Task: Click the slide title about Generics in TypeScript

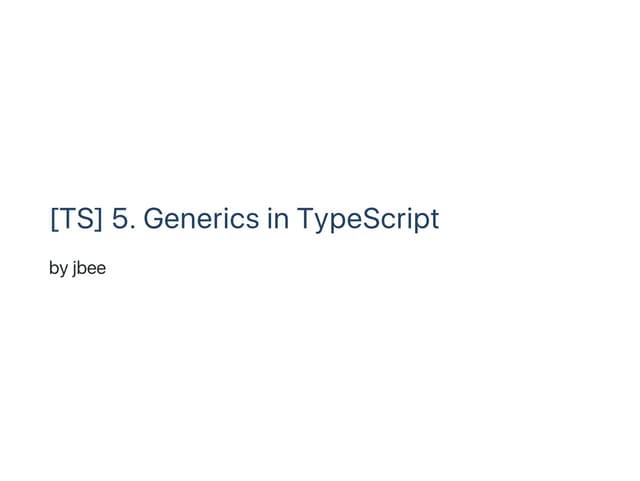Action: 244,219
